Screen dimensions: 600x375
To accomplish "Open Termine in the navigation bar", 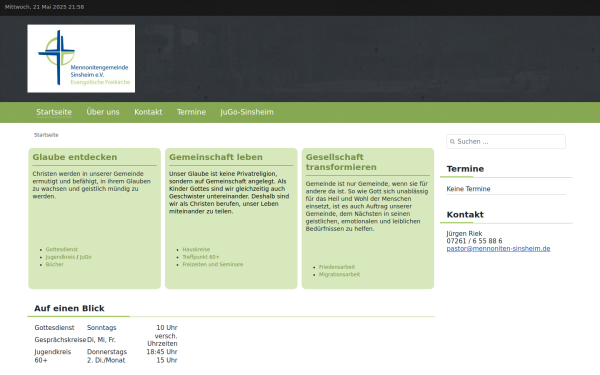I will pyautogui.click(x=191, y=112).
